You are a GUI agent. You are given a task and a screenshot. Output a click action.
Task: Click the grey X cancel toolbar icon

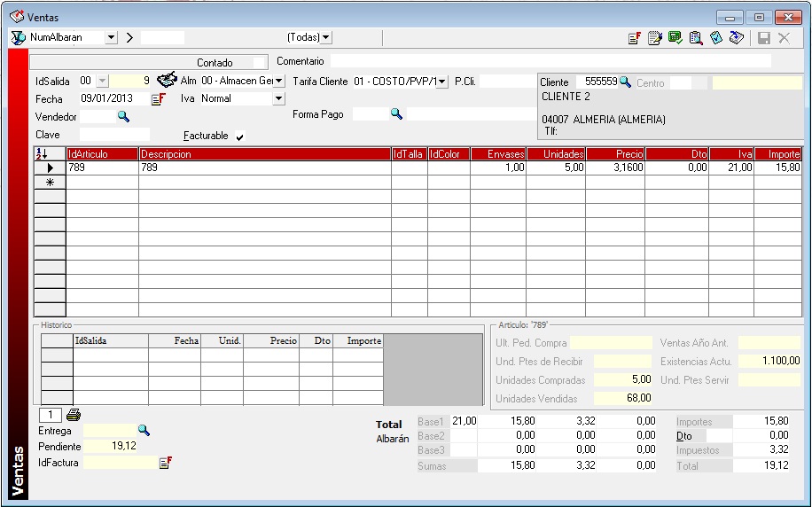click(x=784, y=38)
